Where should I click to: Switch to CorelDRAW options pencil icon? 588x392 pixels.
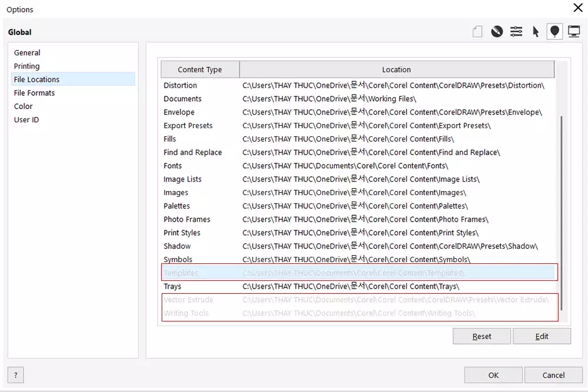[x=497, y=32]
